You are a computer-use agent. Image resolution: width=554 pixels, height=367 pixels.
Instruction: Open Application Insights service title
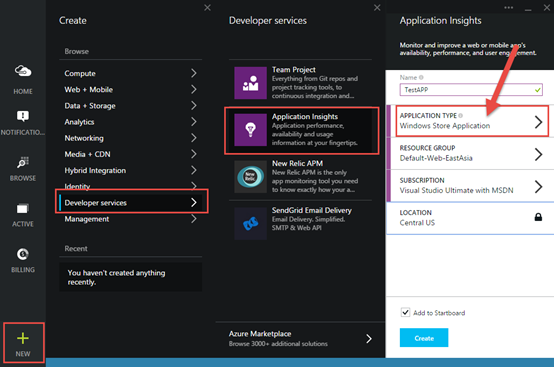click(305, 116)
